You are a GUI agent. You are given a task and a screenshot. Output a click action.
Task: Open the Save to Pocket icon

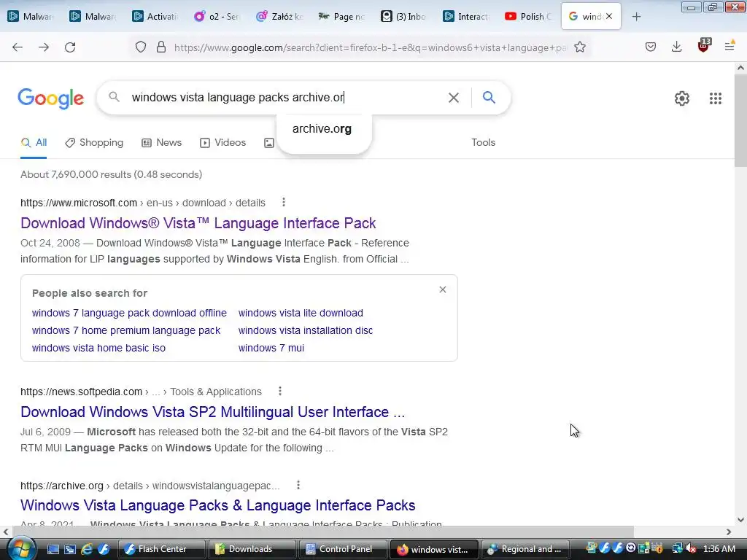651,47
